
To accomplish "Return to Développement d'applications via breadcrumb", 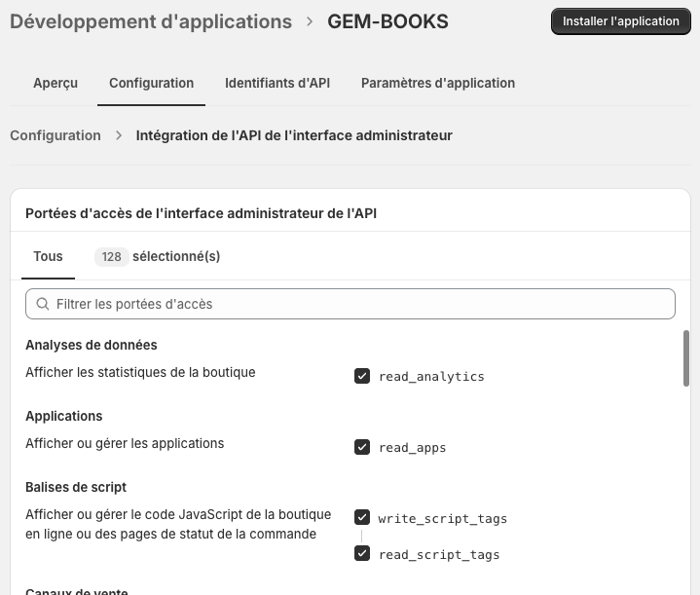I will 151,21.
